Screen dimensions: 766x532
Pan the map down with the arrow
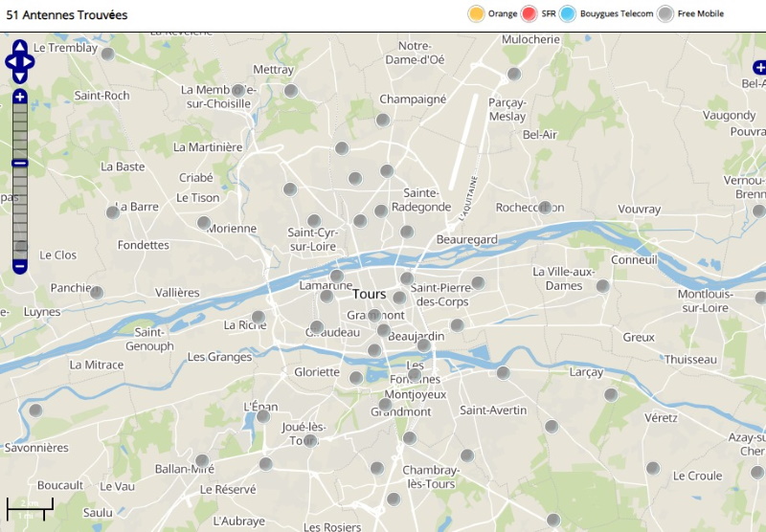pos(20,75)
